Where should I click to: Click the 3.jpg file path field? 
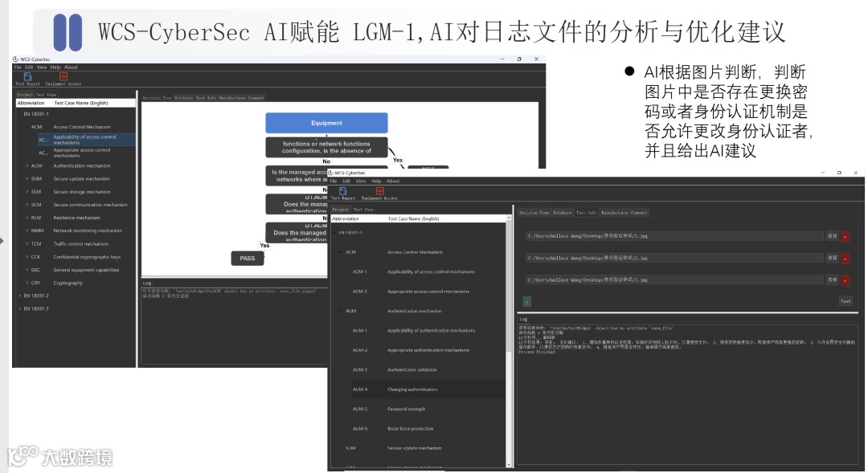tap(674, 280)
